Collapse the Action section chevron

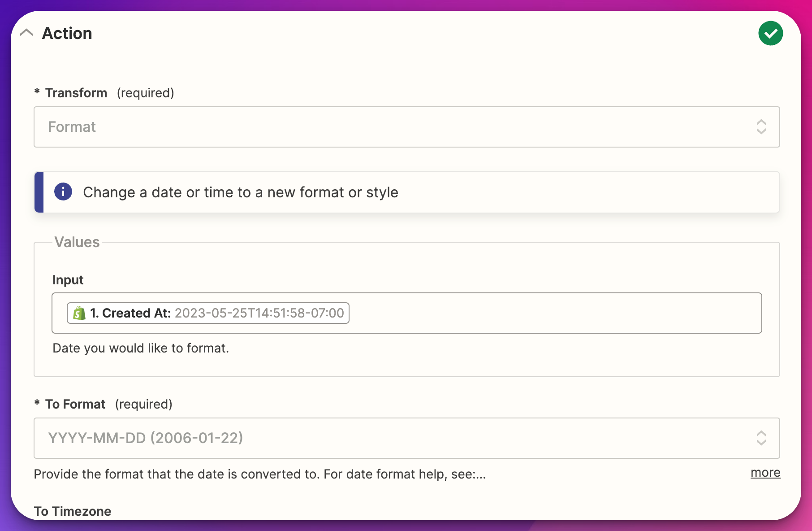click(x=27, y=33)
